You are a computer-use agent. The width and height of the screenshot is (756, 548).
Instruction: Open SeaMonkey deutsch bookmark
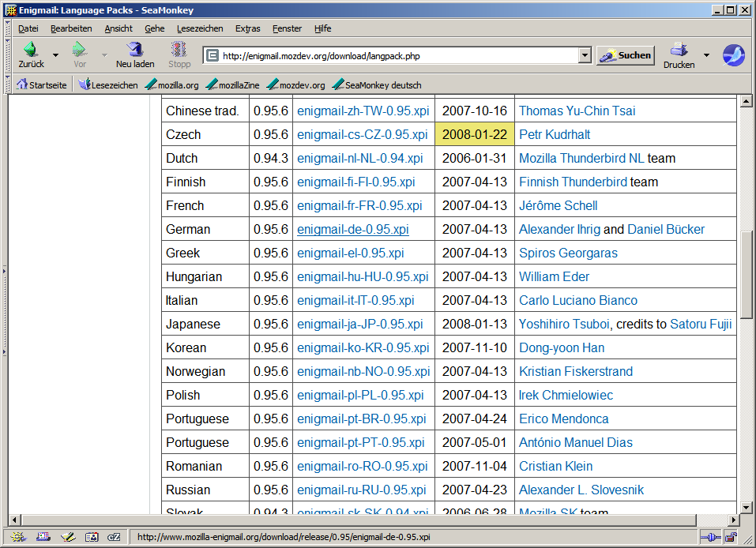coord(377,84)
